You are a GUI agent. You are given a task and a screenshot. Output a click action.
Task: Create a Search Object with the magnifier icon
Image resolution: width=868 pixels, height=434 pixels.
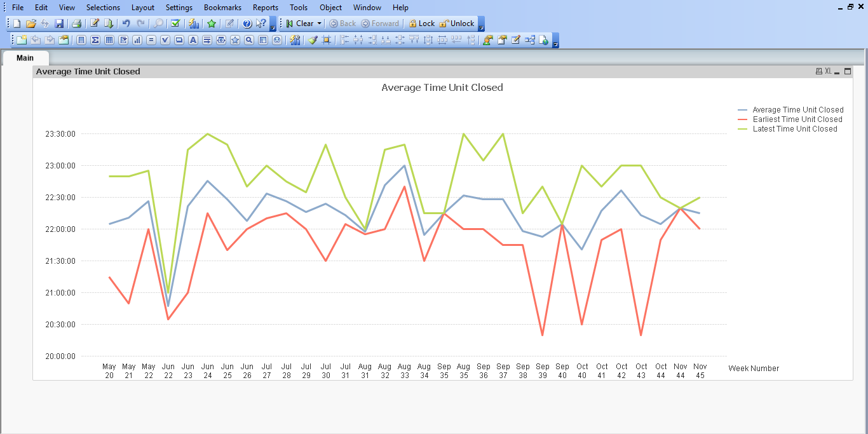(249, 40)
